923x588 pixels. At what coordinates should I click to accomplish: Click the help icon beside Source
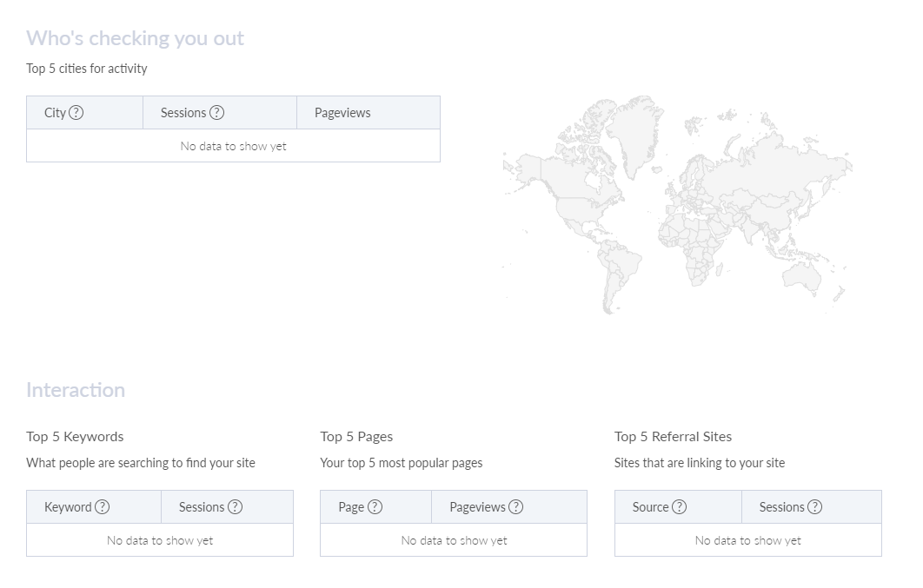click(680, 507)
